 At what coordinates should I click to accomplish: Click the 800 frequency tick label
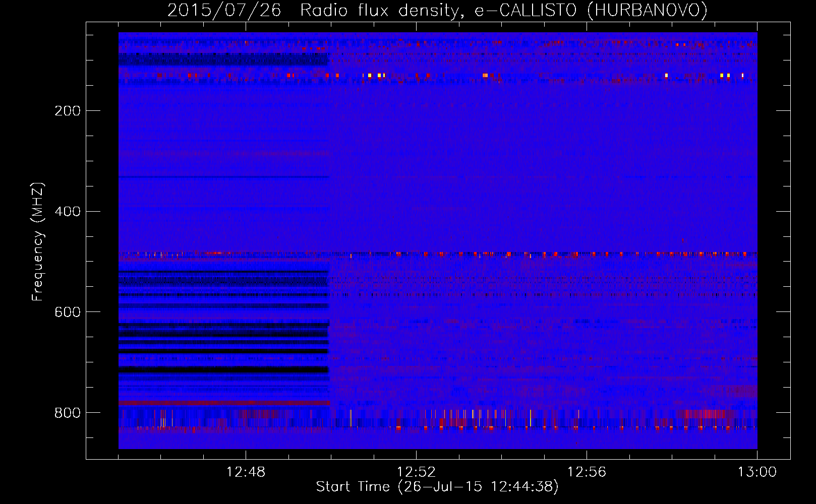pyautogui.click(x=68, y=413)
